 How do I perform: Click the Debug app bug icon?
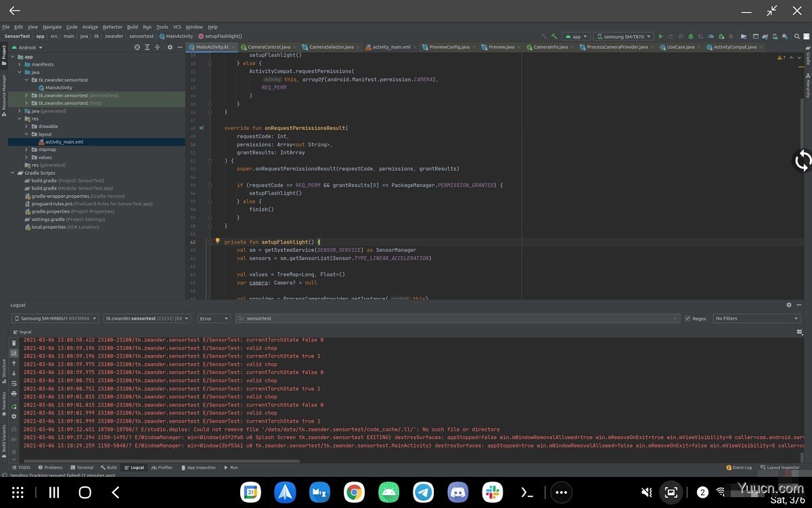tap(690, 37)
